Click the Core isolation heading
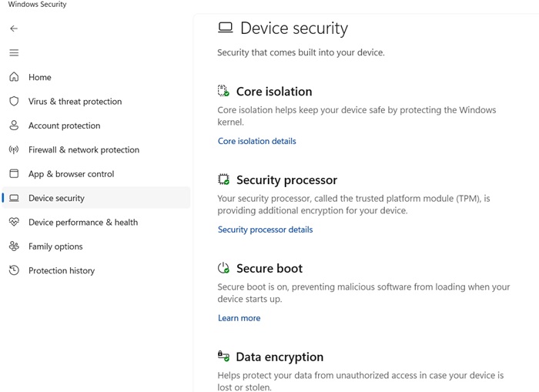This screenshot has width=539, height=392. 274,92
